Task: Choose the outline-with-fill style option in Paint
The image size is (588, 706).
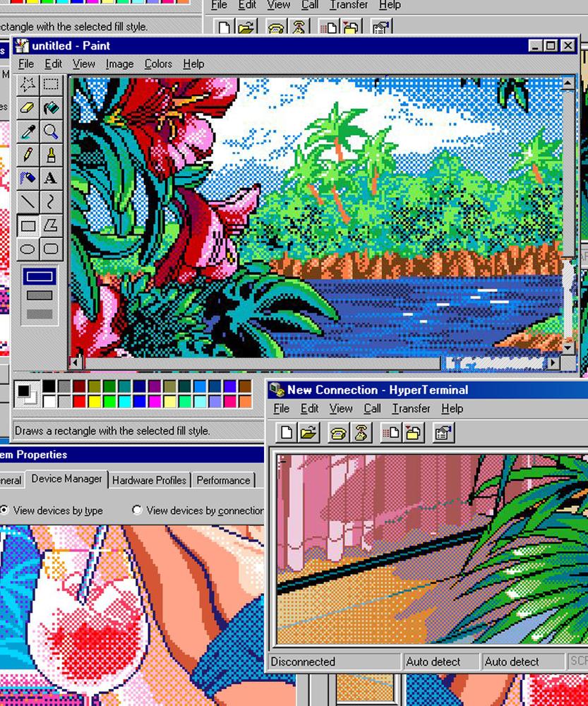Action: (x=40, y=295)
